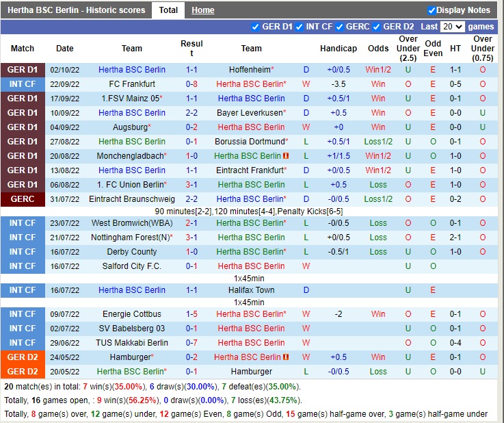Click the 1-5 result in the Energie Cottbus row
Viewport: 504px width, 423px height.
pos(191,314)
